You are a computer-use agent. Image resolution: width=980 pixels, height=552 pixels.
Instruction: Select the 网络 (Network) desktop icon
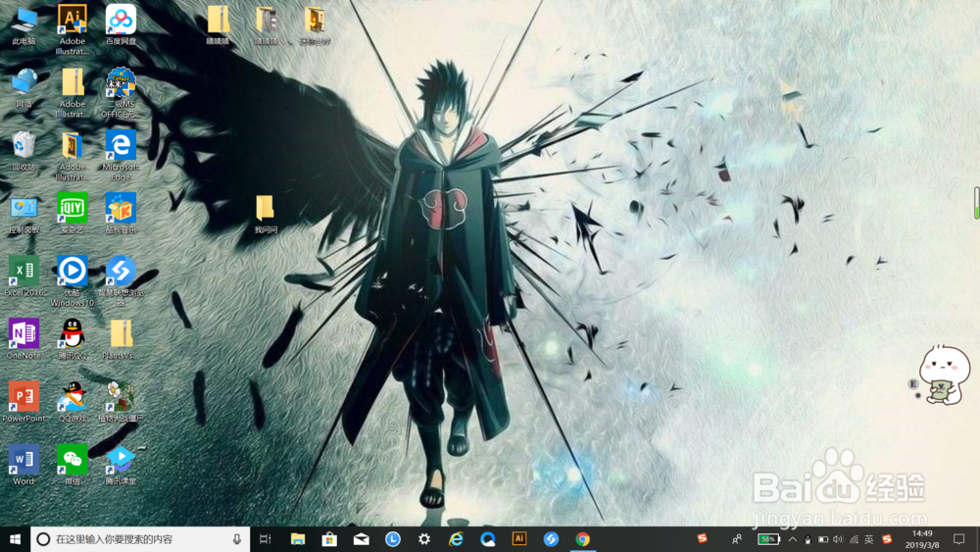(24, 88)
